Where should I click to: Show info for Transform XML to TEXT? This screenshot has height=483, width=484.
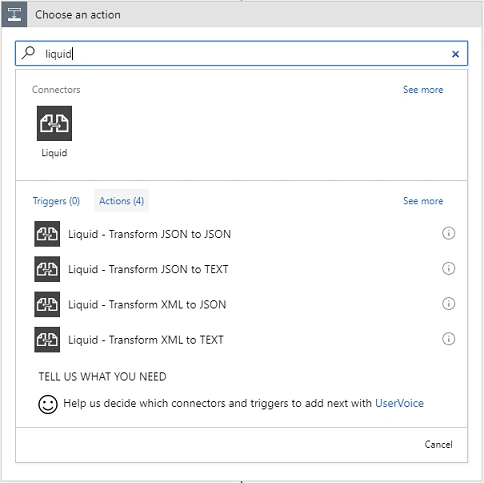click(448, 339)
